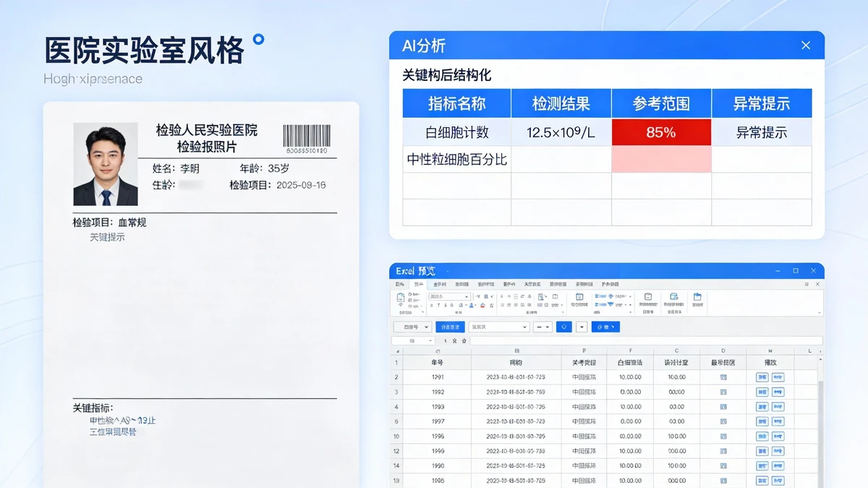This screenshot has height=488, width=868.
Task: Click the Format Painter icon in the clipboard group
Action: coord(409,304)
